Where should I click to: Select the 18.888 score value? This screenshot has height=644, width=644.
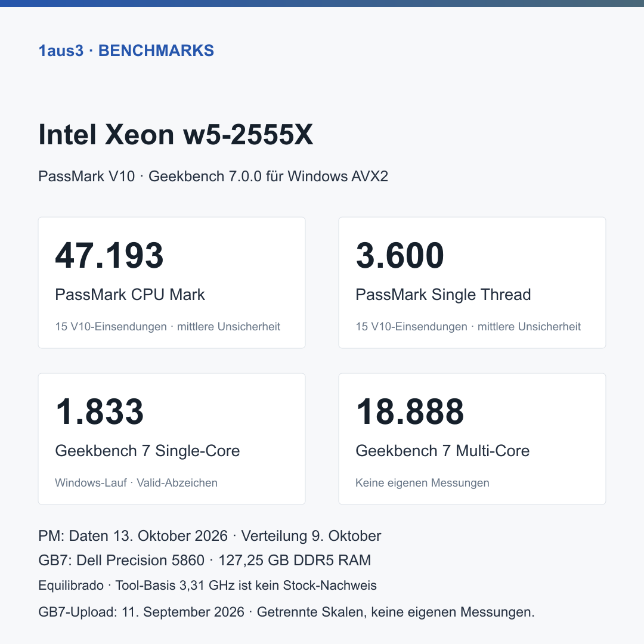tap(410, 411)
